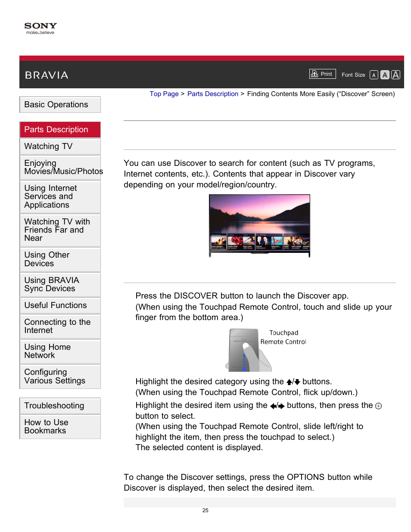
Task: Open the Troubleshooting section
Action: pos(60,406)
